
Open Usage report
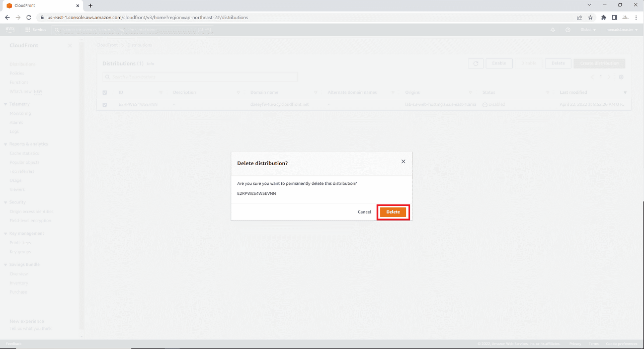point(16,181)
